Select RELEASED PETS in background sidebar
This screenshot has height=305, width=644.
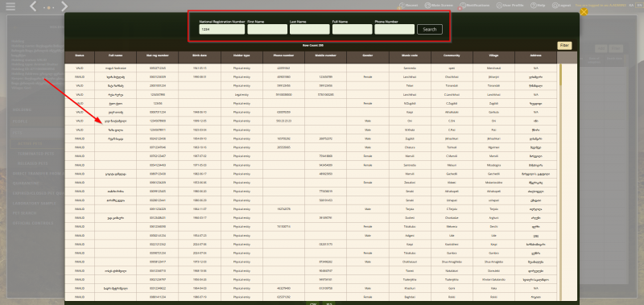coord(32,163)
